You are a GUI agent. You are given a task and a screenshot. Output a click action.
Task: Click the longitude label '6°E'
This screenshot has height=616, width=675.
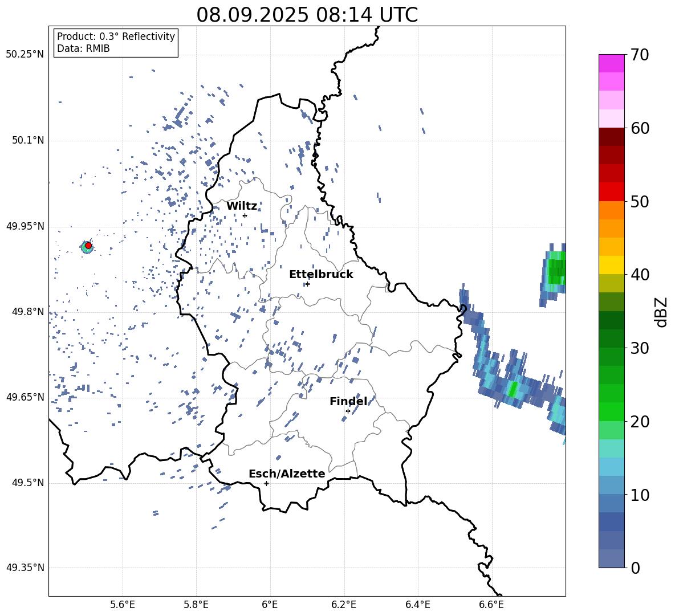[270, 605]
